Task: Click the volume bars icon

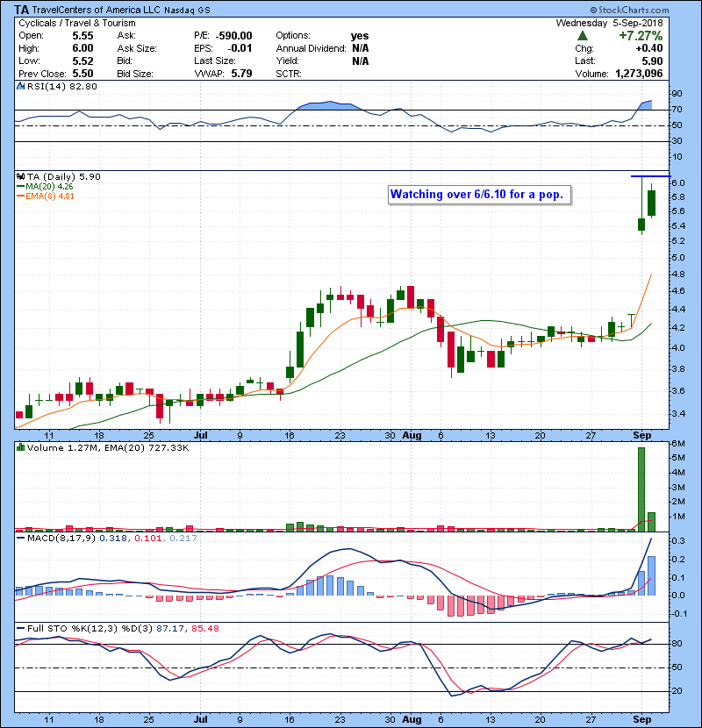Action: tap(20, 447)
